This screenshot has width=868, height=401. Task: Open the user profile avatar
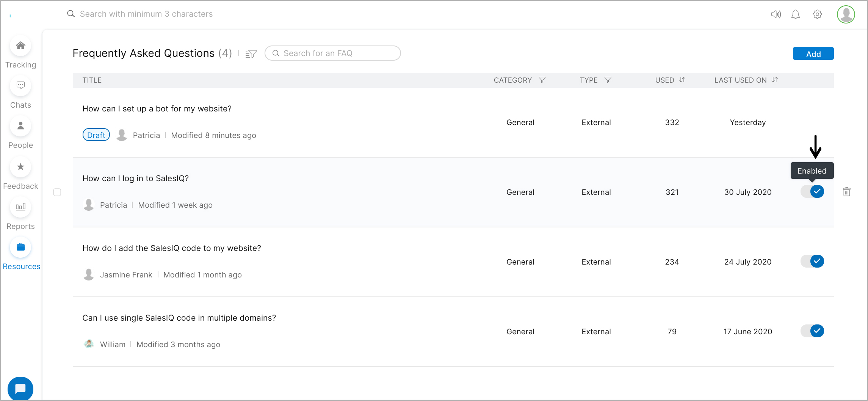point(846,14)
